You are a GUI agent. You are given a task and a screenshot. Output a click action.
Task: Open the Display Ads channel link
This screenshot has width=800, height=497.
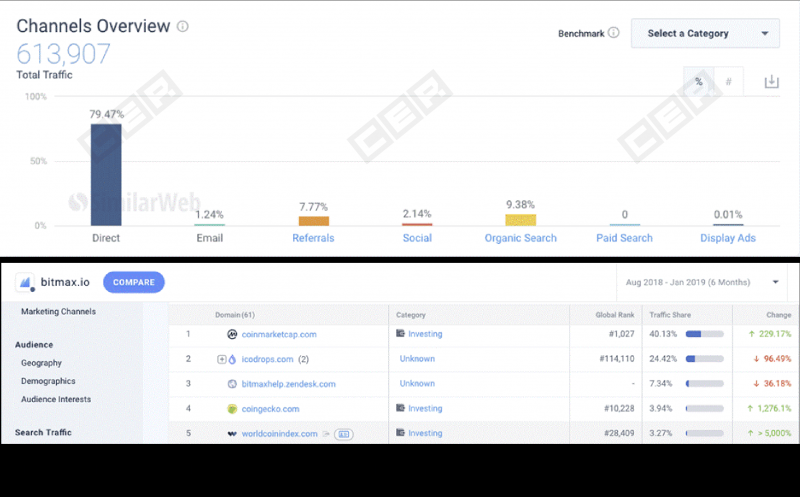[728, 238]
